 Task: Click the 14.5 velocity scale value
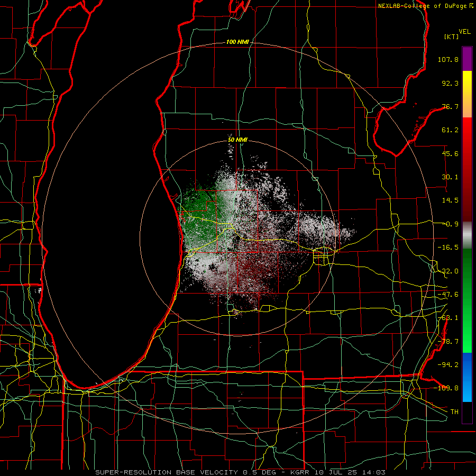(x=450, y=200)
